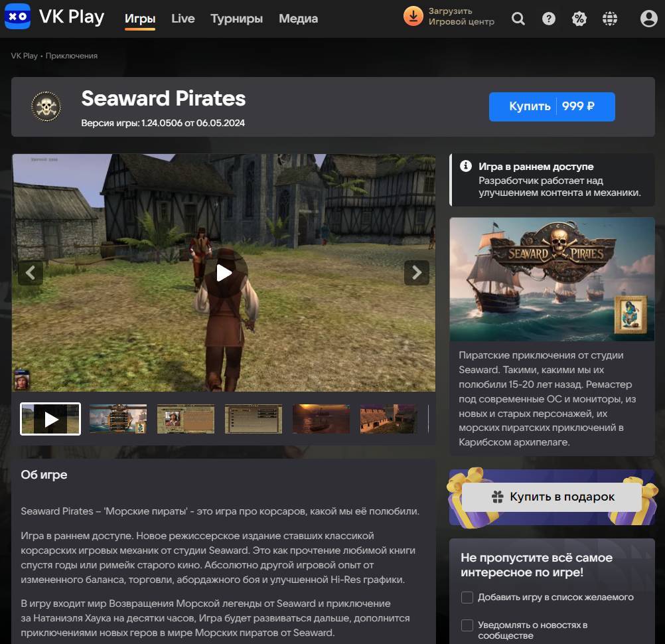
Task: Play the game trailer video
Action: pos(224,273)
